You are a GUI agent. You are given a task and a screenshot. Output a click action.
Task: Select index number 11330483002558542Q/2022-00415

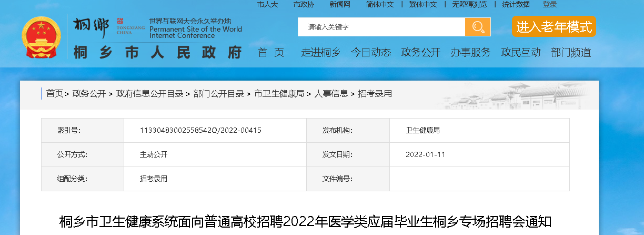(200, 130)
